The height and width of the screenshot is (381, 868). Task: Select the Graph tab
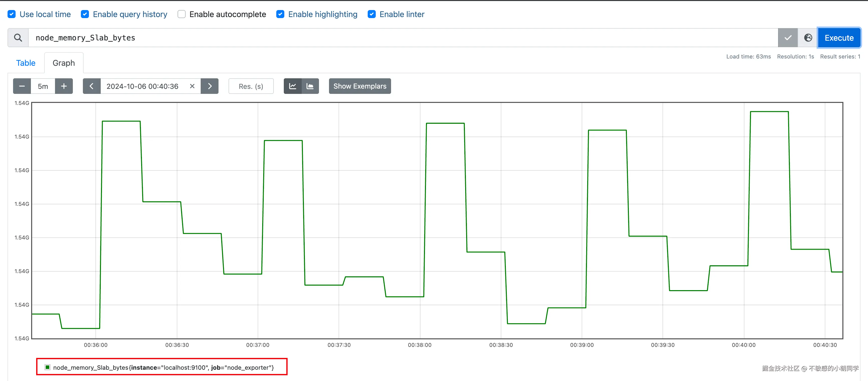point(64,63)
